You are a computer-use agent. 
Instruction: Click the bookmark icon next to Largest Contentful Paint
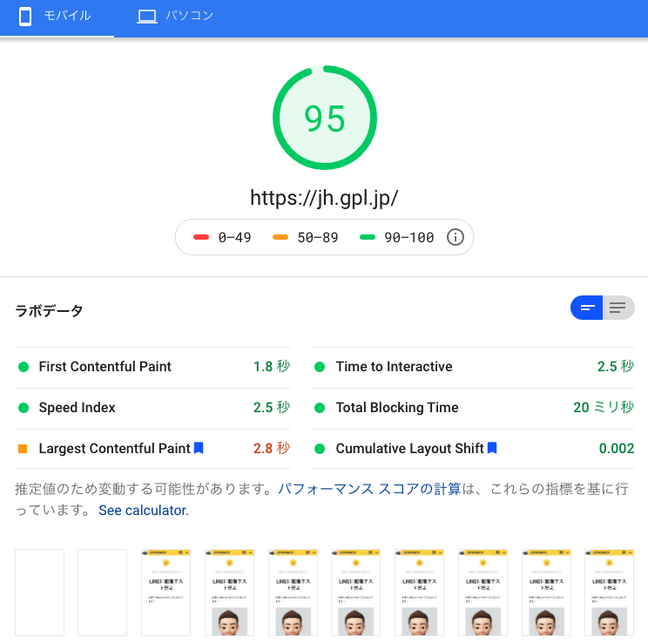click(x=199, y=448)
